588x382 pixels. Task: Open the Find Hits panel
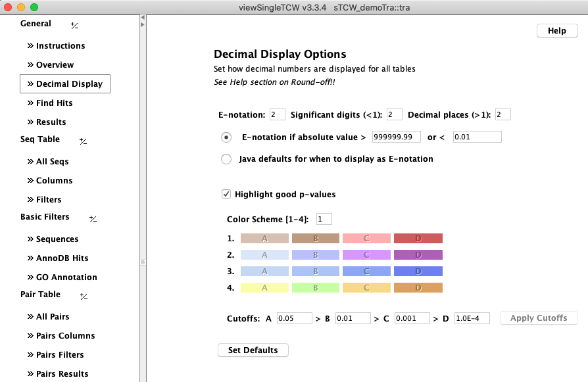pyautogui.click(x=54, y=103)
